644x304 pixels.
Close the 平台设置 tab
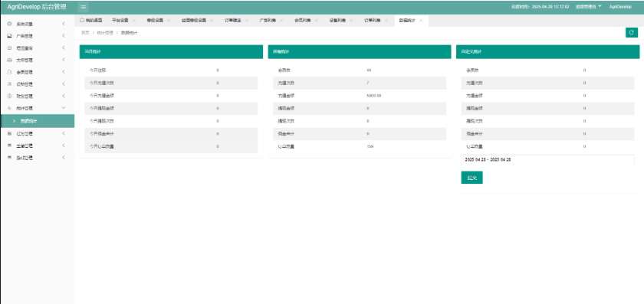click(134, 20)
